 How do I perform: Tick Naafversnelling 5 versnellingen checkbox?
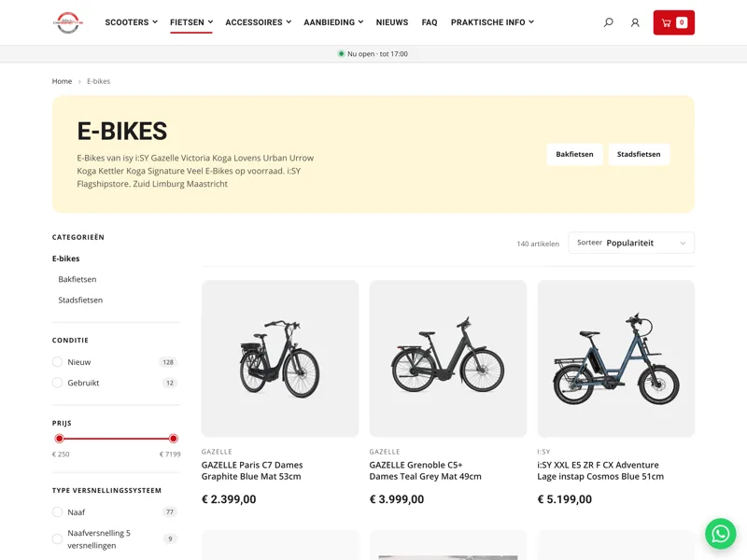point(57,539)
